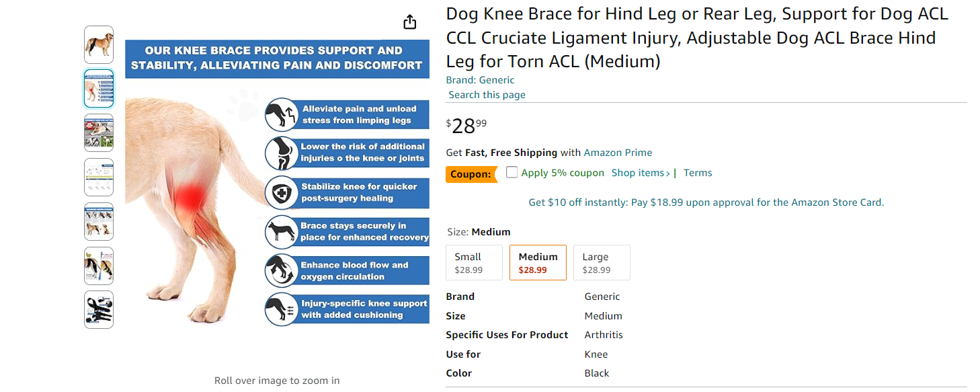This screenshot has width=980, height=392.
Task: Open the Amazon Prime link
Action: 618,153
